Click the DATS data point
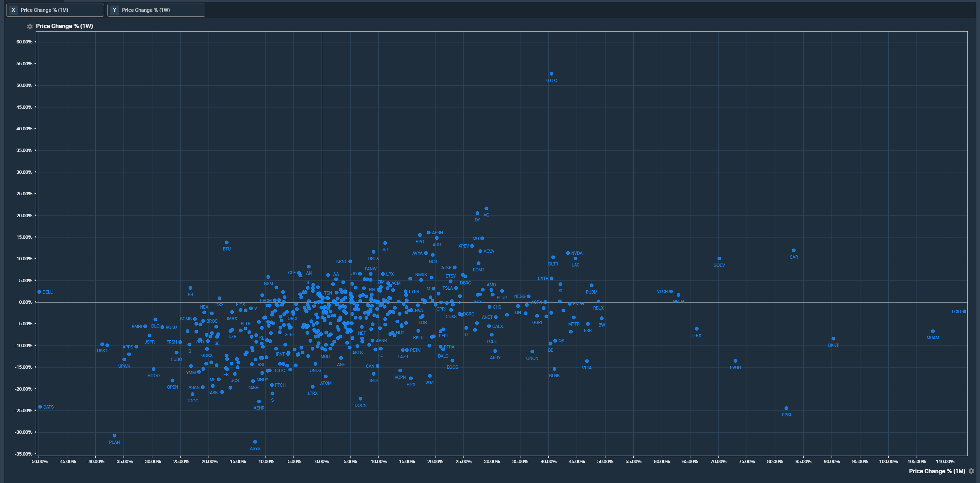 [x=40, y=407]
